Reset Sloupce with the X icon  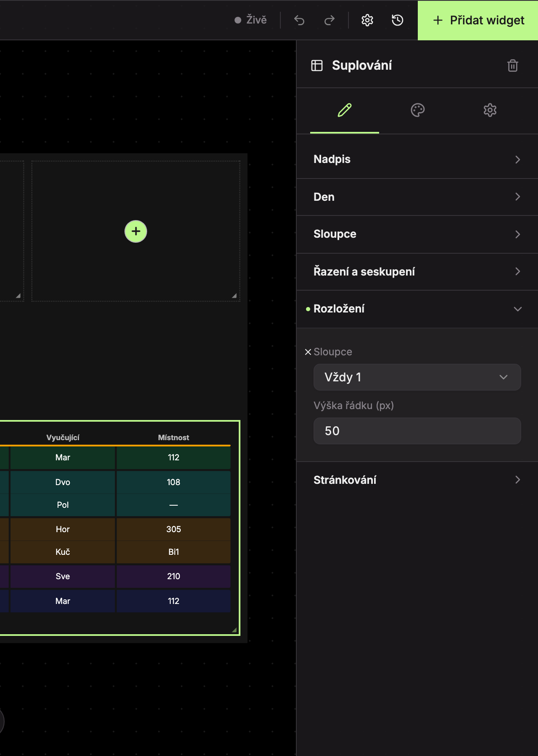[308, 352]
